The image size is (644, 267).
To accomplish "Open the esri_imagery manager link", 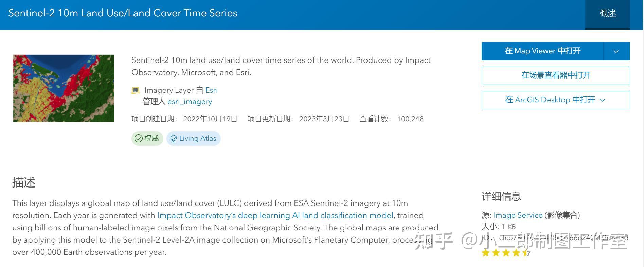I will pos(190,102).
